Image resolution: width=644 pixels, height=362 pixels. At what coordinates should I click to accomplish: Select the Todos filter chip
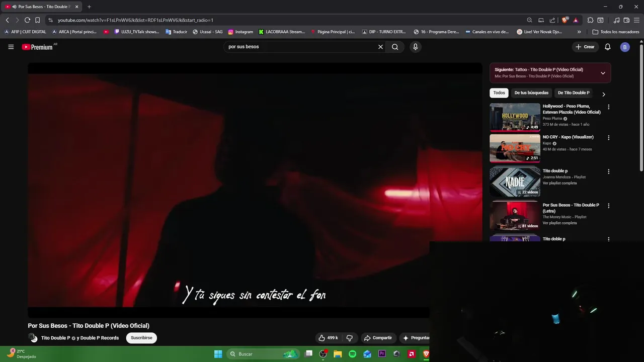(499, 93)
